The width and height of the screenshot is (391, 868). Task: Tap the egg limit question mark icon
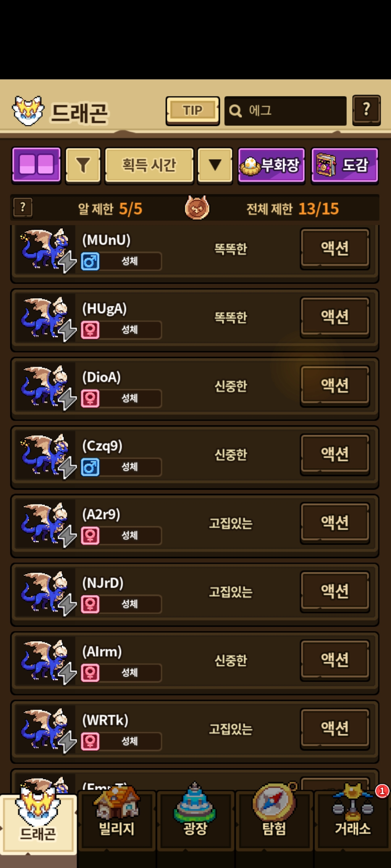23,208
